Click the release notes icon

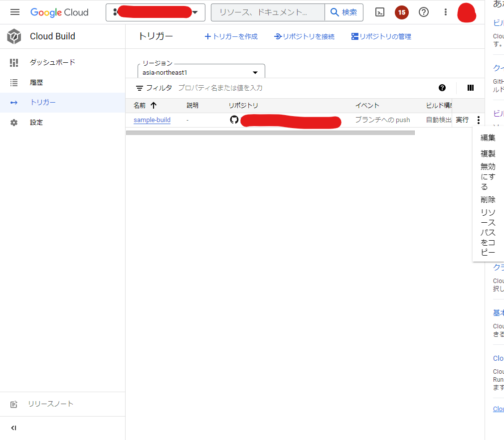(x=14, y=404)
